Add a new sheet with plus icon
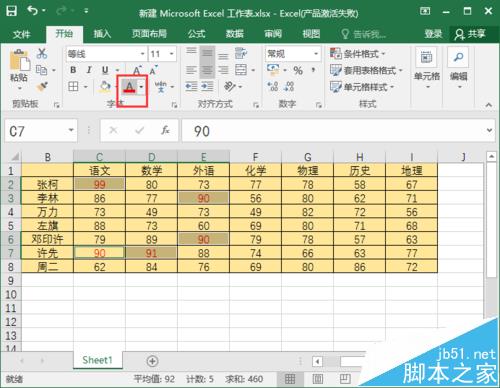 tap(152, 361)
